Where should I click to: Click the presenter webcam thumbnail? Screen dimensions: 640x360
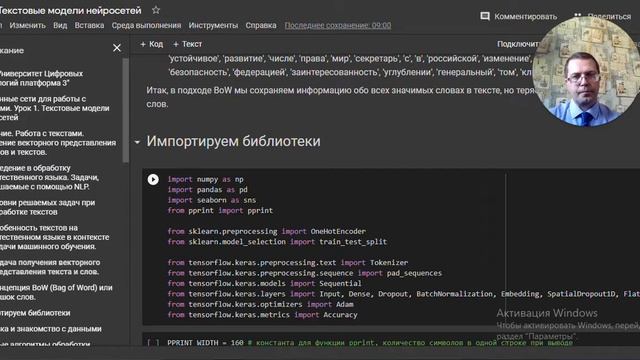pos(586,72)
